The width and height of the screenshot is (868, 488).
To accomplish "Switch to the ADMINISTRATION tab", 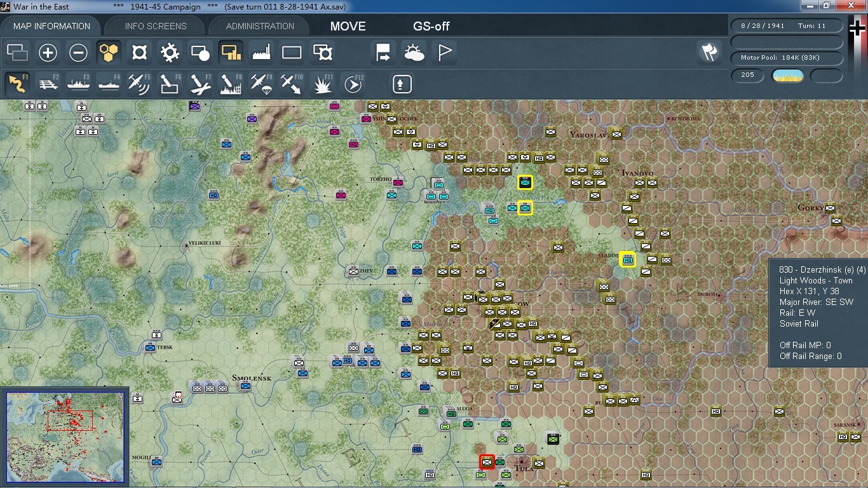I will point(260,26).
